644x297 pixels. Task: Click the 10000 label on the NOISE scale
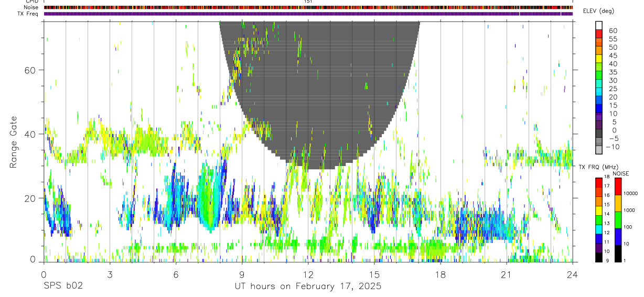[630, 193]
